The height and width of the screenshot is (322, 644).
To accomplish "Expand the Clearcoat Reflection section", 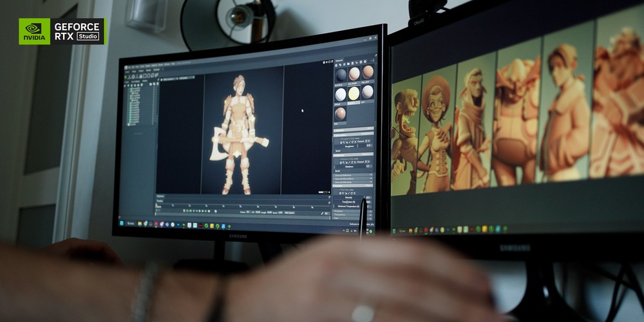I will tap(353, 175).
